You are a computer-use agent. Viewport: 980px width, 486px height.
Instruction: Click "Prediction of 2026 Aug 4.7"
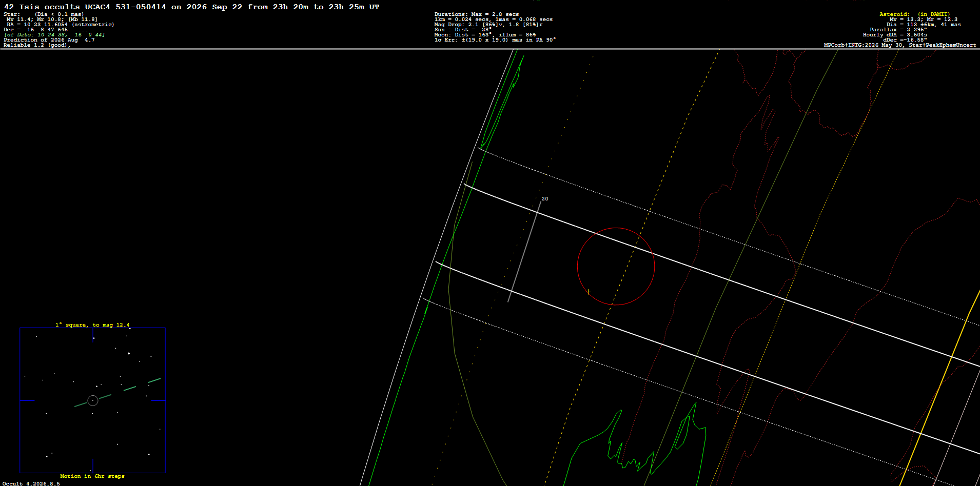(x=49, y=40)
